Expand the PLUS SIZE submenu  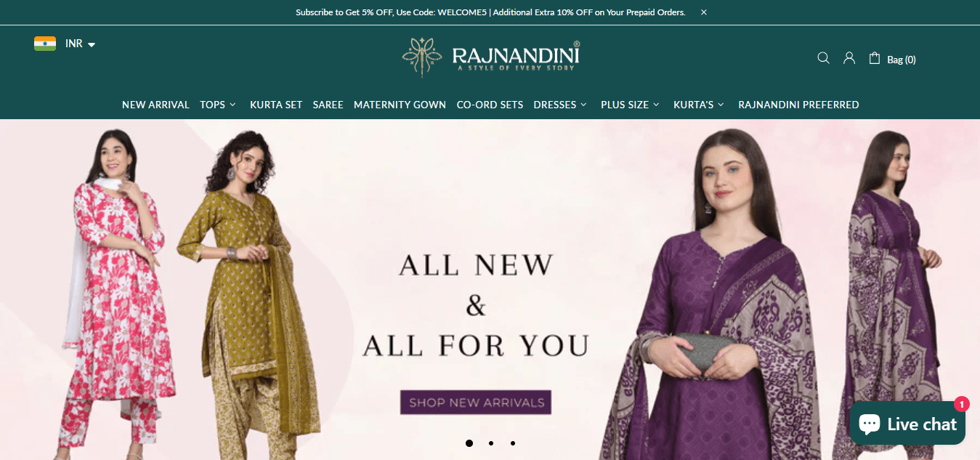click(631, 105)
